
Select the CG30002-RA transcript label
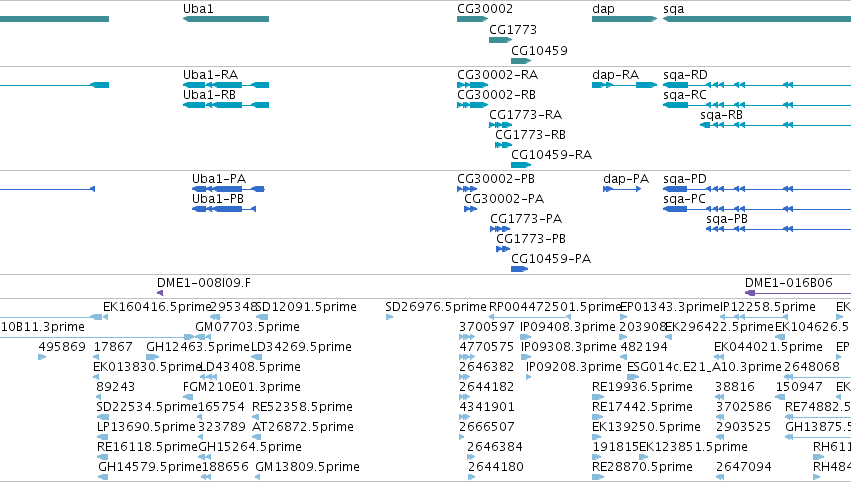point(498,75)
